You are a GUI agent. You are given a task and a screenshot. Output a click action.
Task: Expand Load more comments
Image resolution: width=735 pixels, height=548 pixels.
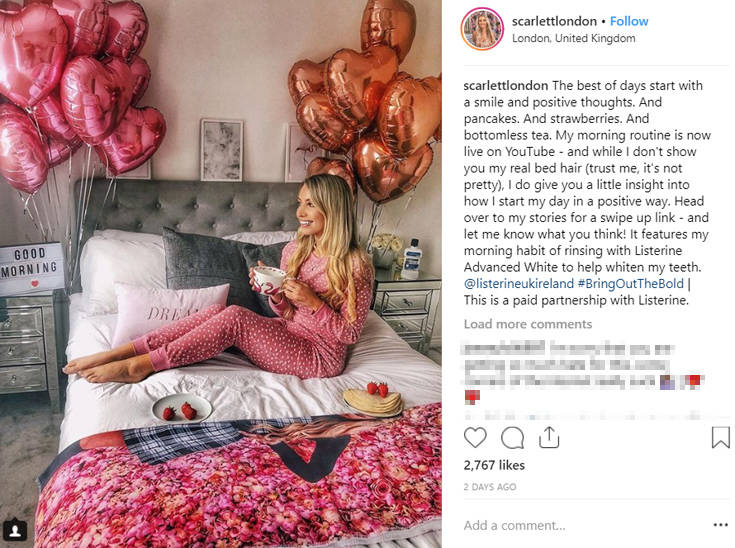(x=528, y=324)
